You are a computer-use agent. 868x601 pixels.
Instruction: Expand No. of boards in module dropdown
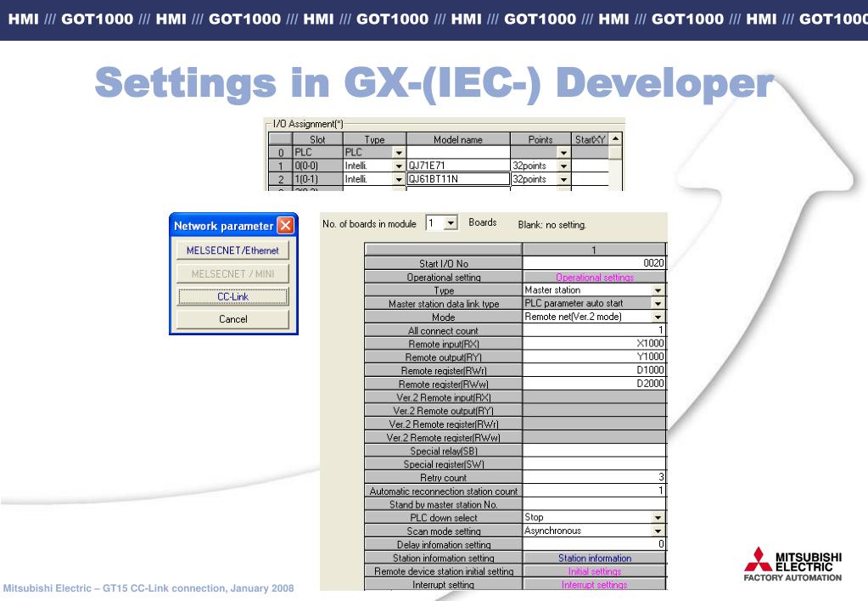point(451,223)
